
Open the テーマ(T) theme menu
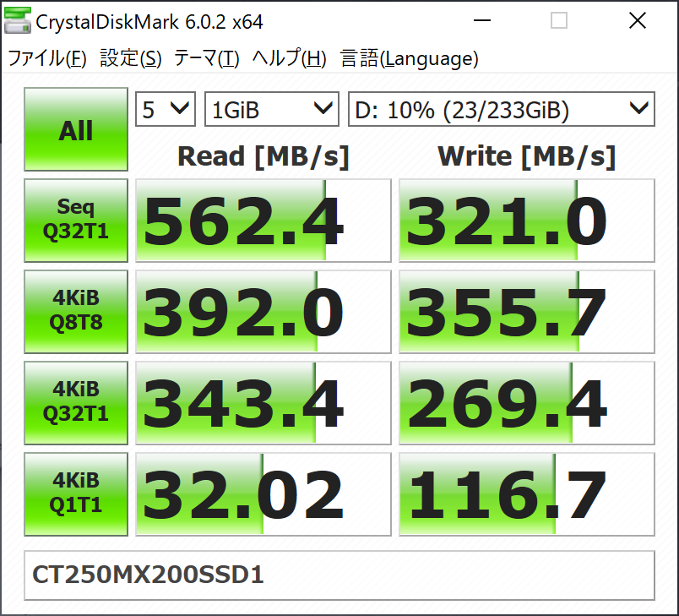(x=206, y=58)
